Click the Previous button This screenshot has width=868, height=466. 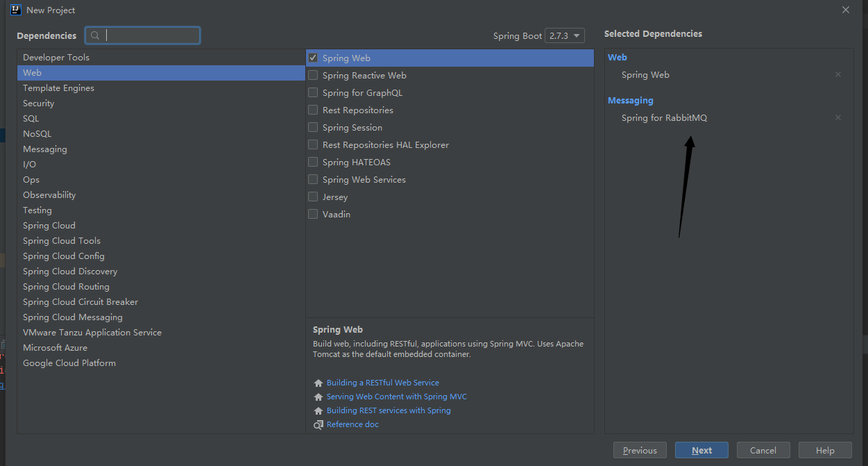(640, 450)
